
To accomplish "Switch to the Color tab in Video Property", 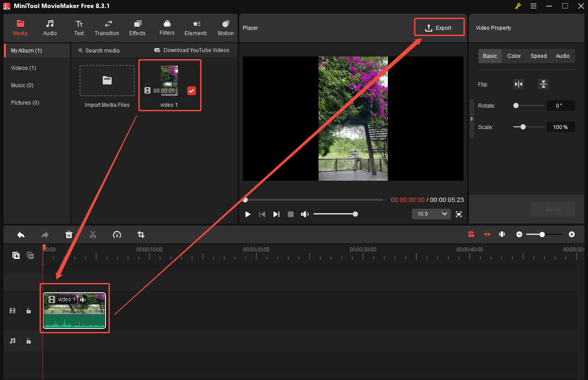I will coord(514,56).
